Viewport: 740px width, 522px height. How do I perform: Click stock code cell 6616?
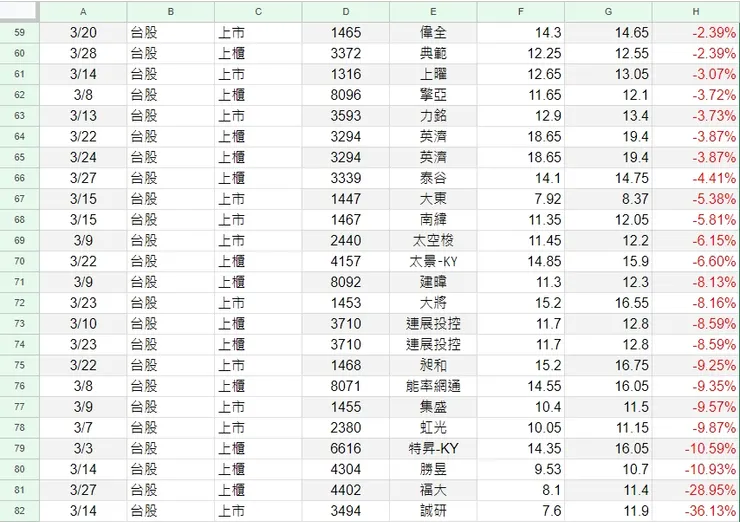[x=346, y=448]
